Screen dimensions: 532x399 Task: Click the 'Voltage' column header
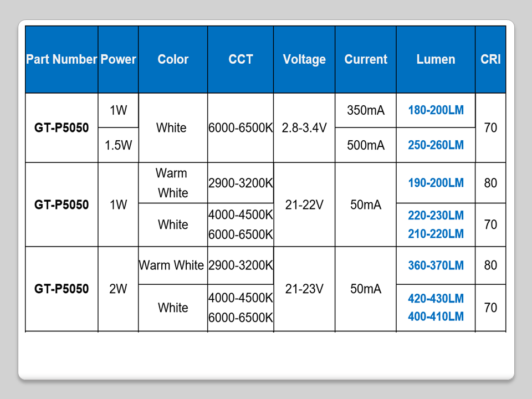click(x=304, y=59)
